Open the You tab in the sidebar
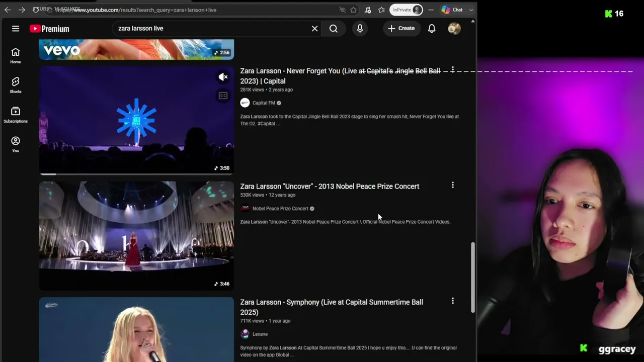 (x=16, y=145)
